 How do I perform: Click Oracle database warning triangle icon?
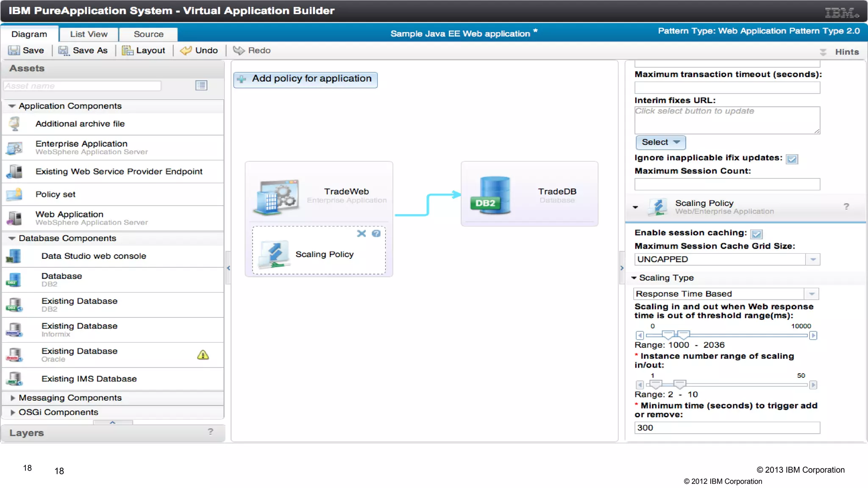coord(203,355)
